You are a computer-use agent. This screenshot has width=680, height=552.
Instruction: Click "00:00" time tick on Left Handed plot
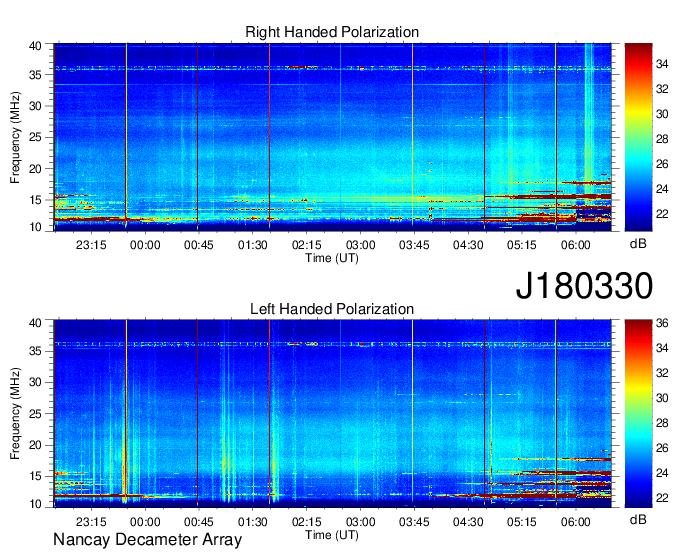point(145,522)
